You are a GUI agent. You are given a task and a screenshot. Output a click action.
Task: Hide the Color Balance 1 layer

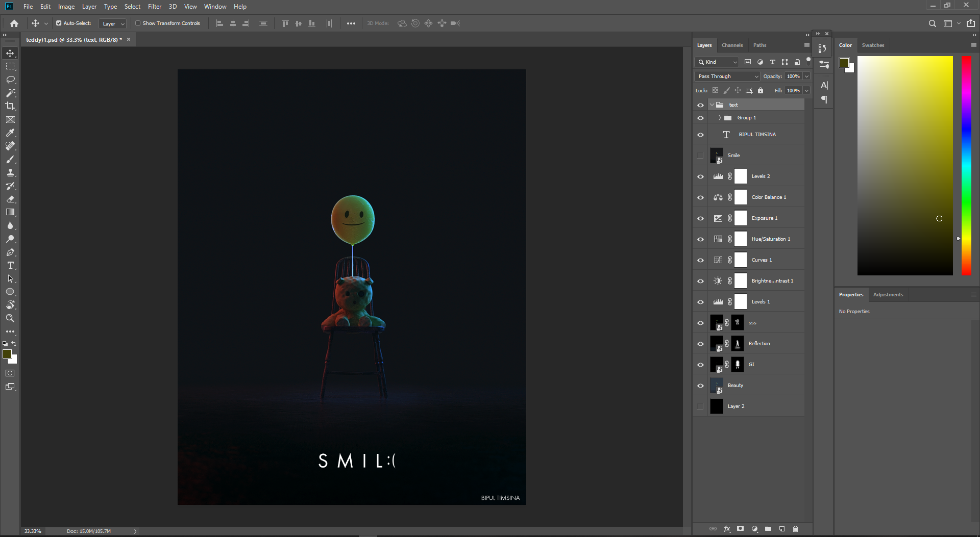point(700,197)
